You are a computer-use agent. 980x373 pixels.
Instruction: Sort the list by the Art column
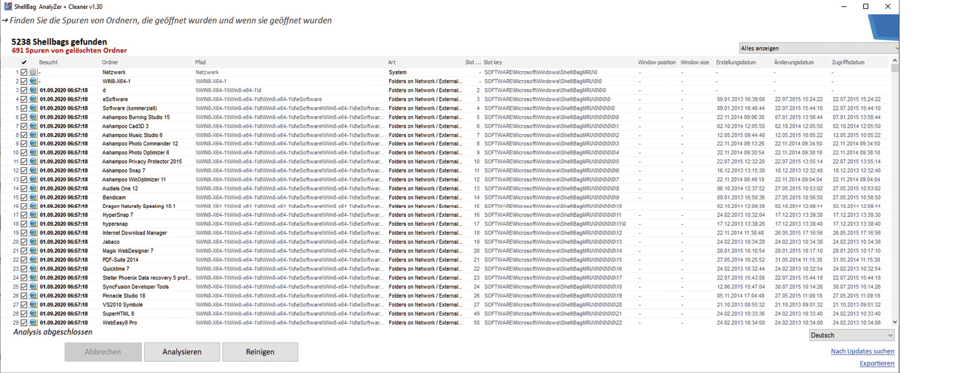[x=392, y=63]
